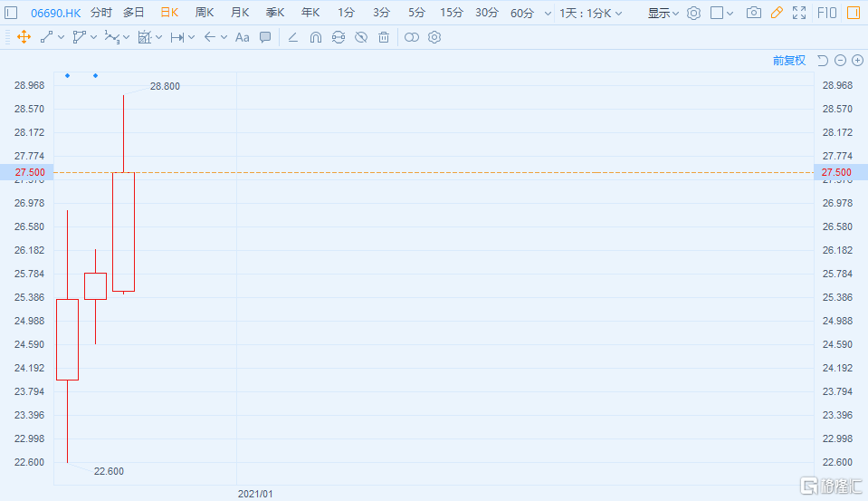
Task: Toggle the right side panel
Action: 854,13
